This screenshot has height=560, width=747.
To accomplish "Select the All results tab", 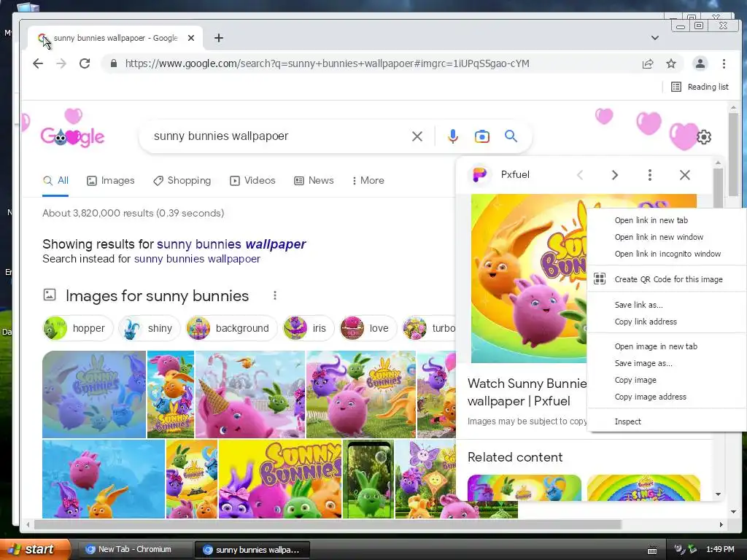I will tap(55, 181).
